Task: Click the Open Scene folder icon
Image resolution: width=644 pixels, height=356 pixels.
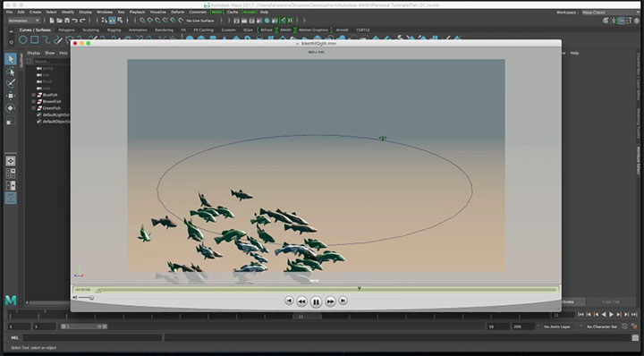Action: tap(59, 21)
